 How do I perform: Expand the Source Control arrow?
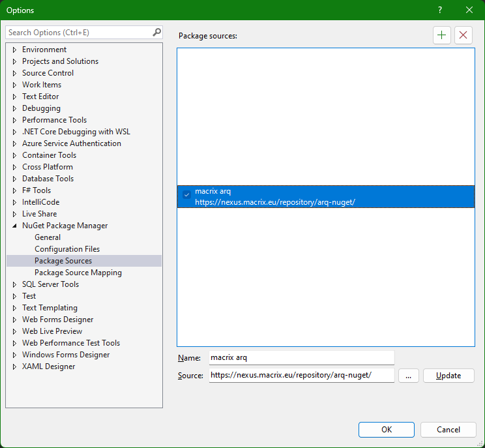point(14,73)
